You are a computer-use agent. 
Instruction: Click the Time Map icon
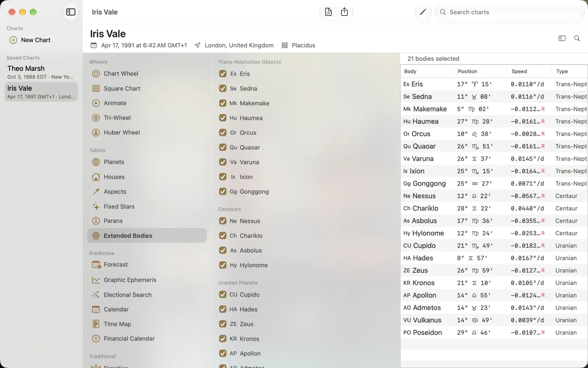[96, 324]
